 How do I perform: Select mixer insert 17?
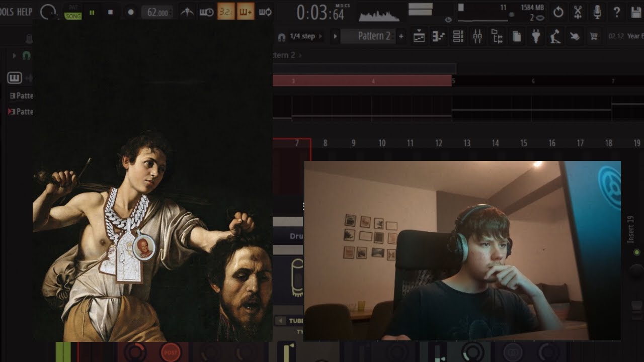click(580, 144)
